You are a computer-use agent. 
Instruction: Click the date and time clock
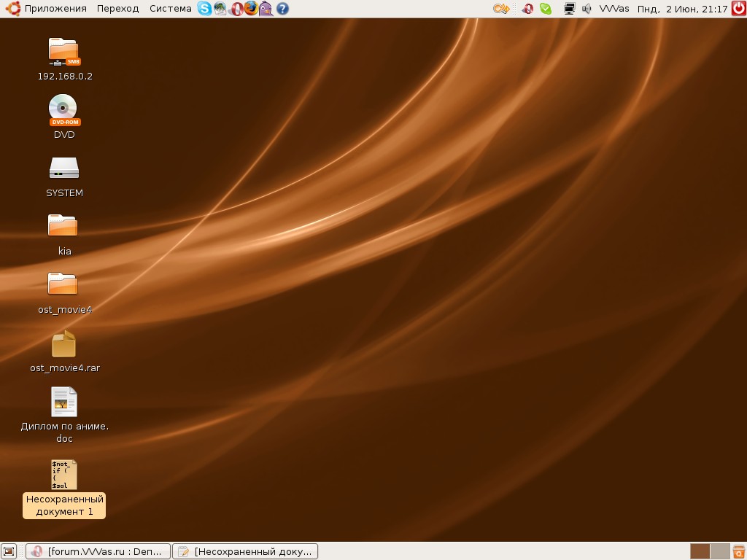[682, 9]
